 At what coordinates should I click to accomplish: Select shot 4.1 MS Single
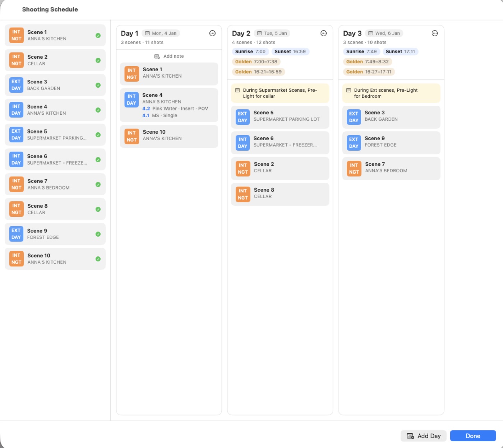tap(160, 116)
